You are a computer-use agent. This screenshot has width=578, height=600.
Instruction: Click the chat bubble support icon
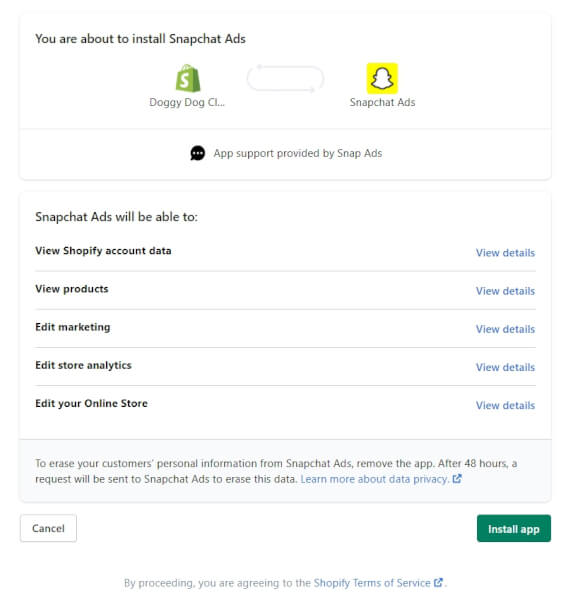[198, 153]
